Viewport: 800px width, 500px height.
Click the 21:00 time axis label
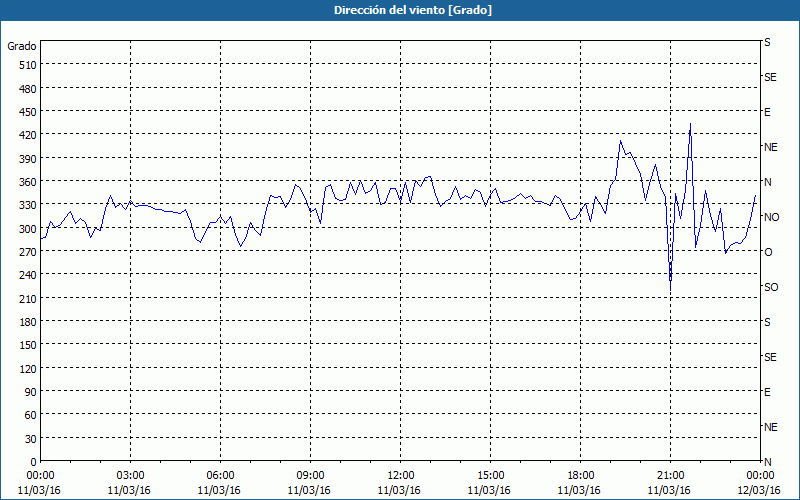(670, 476)
